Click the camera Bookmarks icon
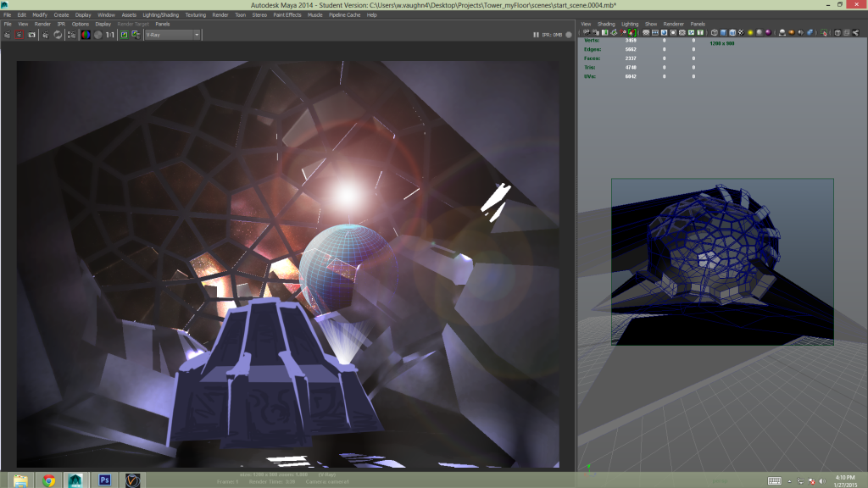This screenshot has height=488, width=868. (x=605, y=33)
